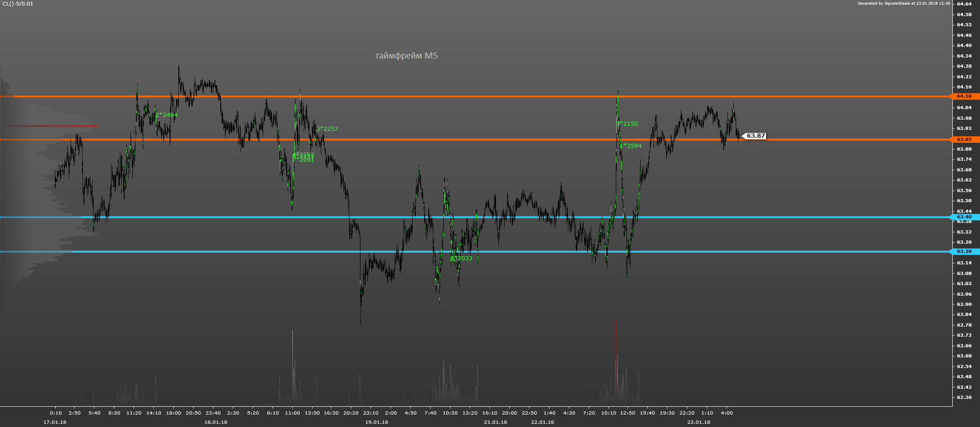Select the blue 63.20 level price tag
This screenshot has height=427, width=980.
coord(964,252)
